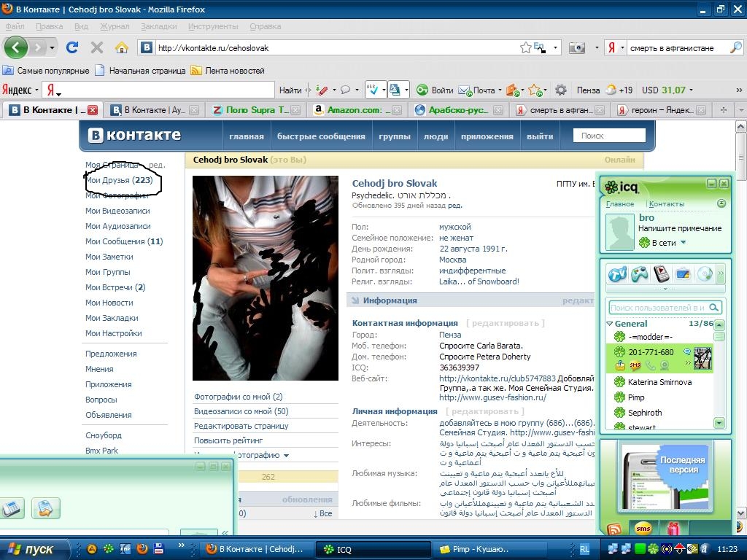747x560 pixels.
Task: Click 'быстрые сообщения' in VK header
Action: [321, 136]
